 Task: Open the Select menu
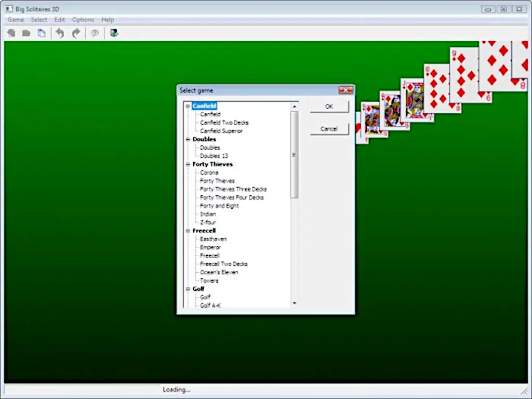point(39,20)
